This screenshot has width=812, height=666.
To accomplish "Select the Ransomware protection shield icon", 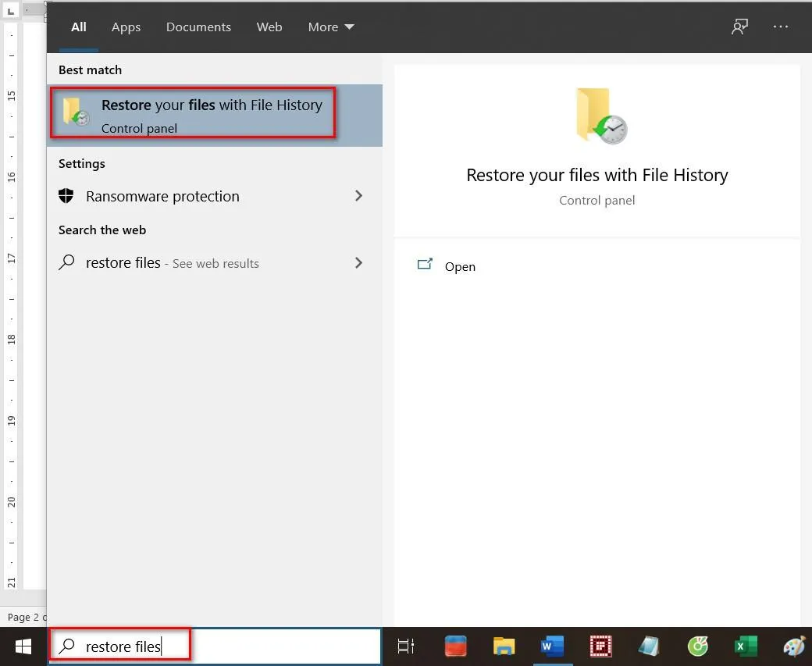I will 66,196.
